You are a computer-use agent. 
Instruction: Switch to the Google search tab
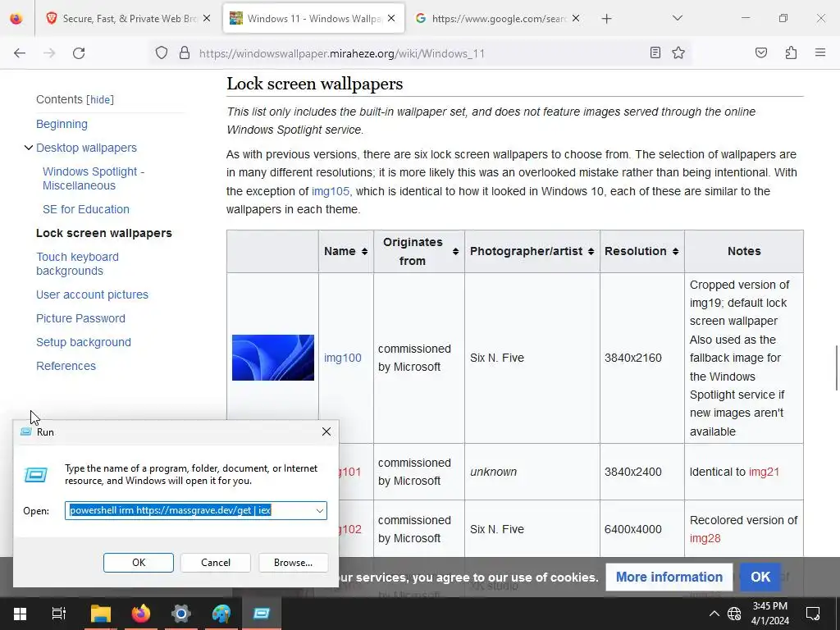[497, 19]
